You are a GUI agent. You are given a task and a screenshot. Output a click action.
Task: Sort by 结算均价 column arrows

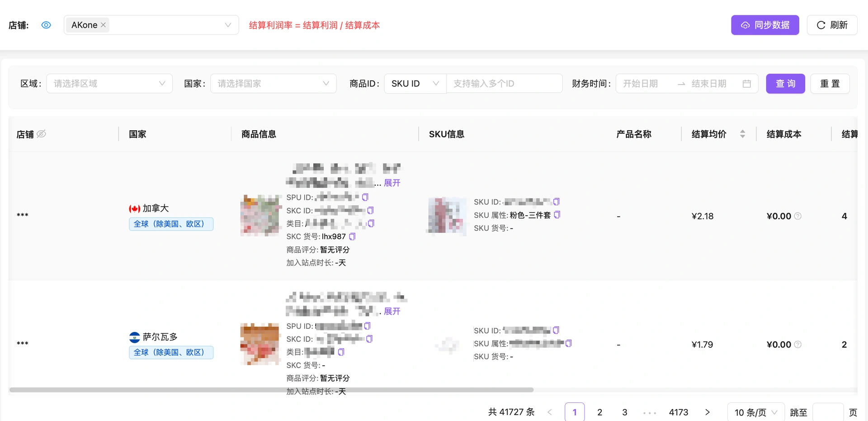pyautogui.click(x=742, y=134)
